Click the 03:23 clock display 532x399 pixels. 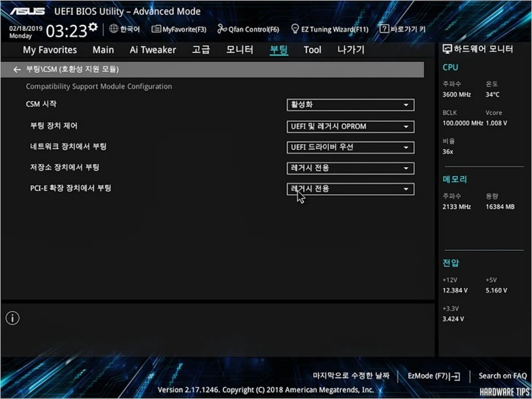tap(66, 32)
